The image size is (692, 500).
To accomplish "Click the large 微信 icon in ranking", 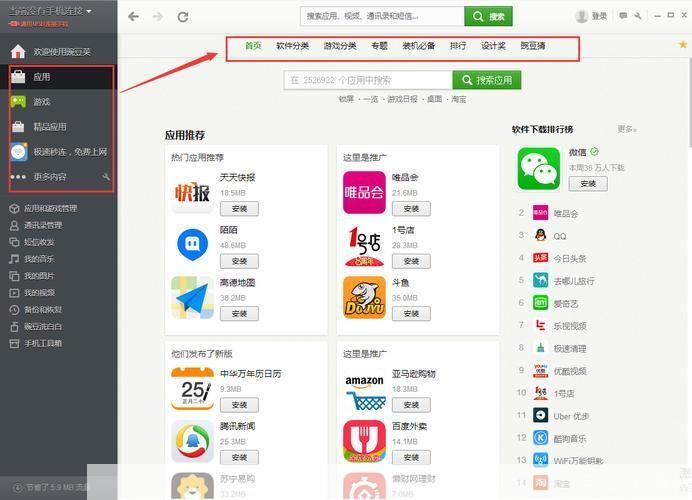I will 539,169.
